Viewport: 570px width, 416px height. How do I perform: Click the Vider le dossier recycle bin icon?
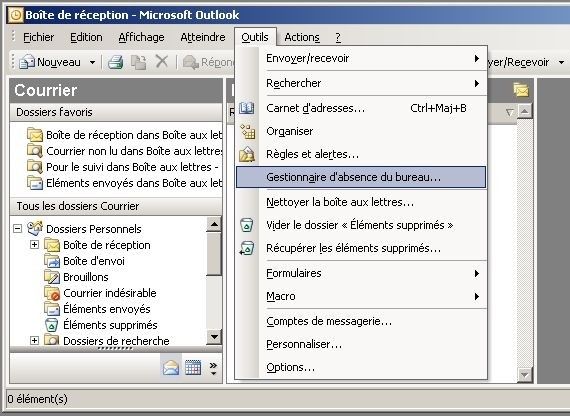[x=246, y=225]
